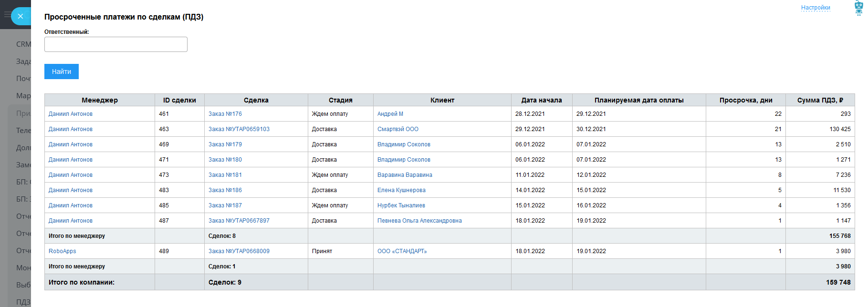
Task: Open deal Заказ №187
Action: 225,205
